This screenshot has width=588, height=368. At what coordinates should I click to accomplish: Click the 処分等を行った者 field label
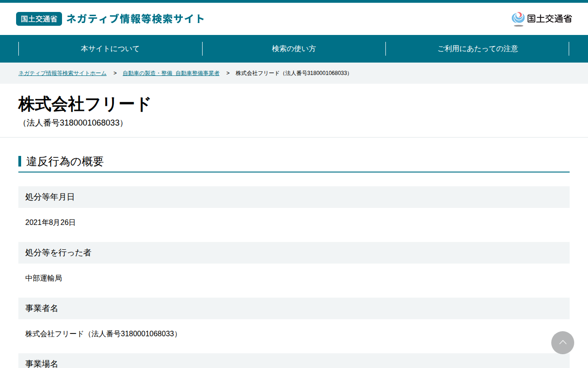[58, 253]
